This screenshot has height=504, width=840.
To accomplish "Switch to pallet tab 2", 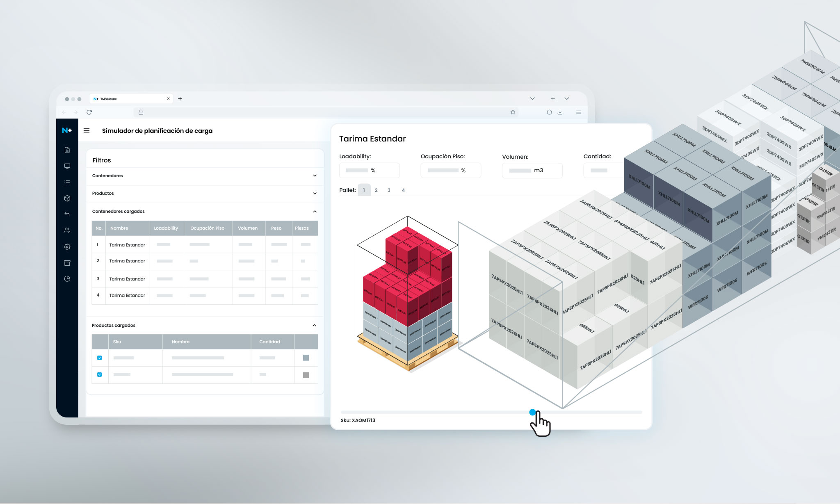I will pos(376,190).
